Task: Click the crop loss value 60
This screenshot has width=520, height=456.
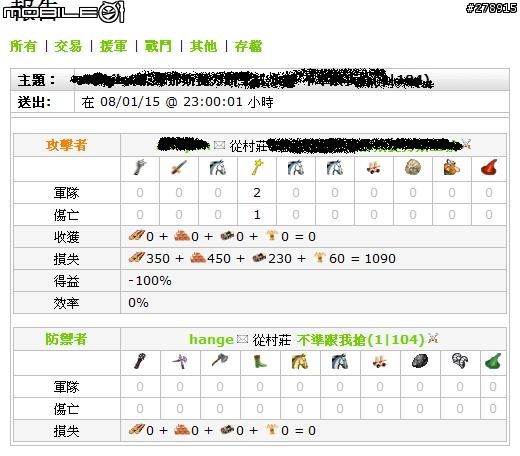Action: point(337,259)
